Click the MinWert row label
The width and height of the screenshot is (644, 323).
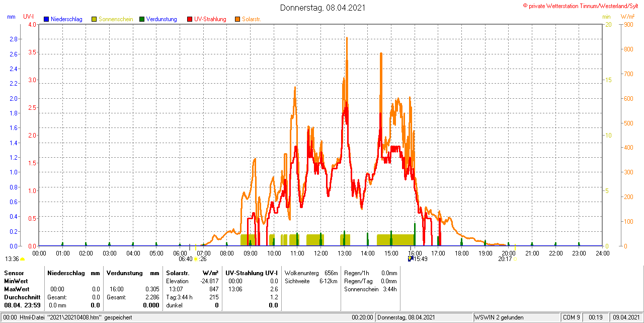click(16, 281)
